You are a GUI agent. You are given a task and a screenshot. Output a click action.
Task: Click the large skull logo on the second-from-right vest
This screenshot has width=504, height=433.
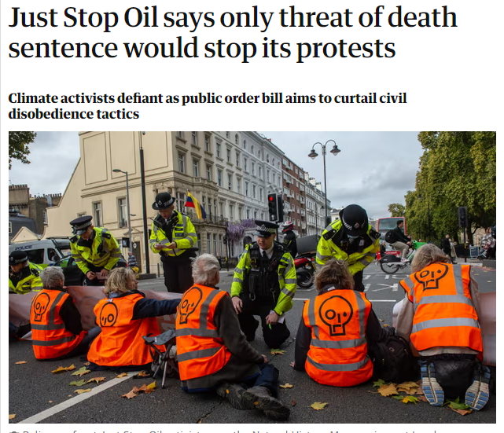pos(336,315)
